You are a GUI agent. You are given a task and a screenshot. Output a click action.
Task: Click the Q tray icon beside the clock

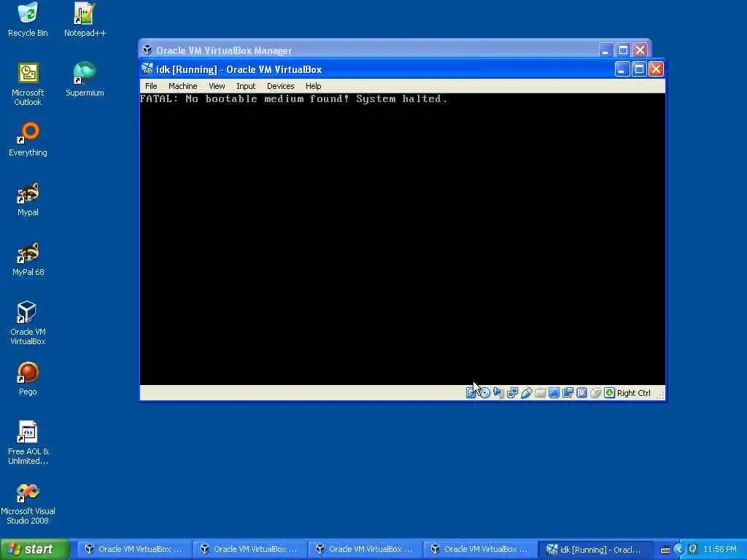[x=693, y=550]
